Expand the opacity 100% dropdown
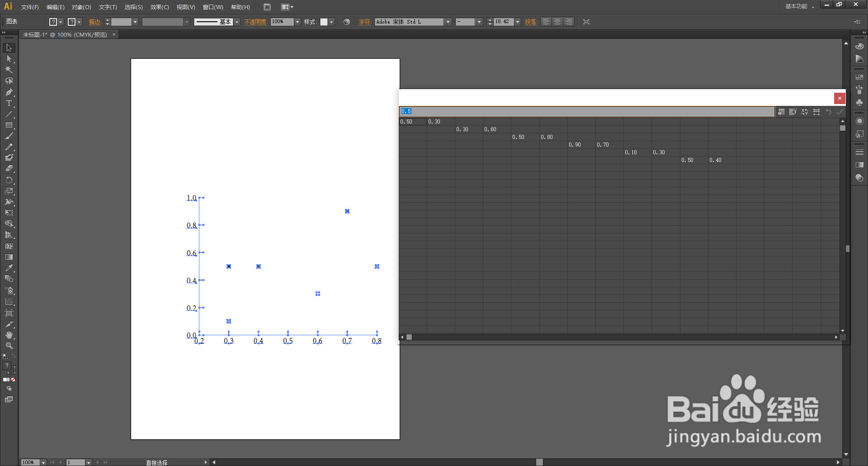 [x=297, y=22]
